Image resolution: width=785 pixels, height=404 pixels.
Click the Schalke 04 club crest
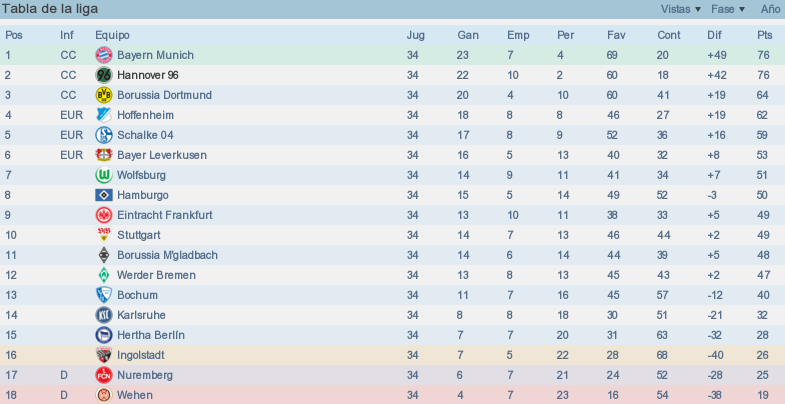click(104, 135)
